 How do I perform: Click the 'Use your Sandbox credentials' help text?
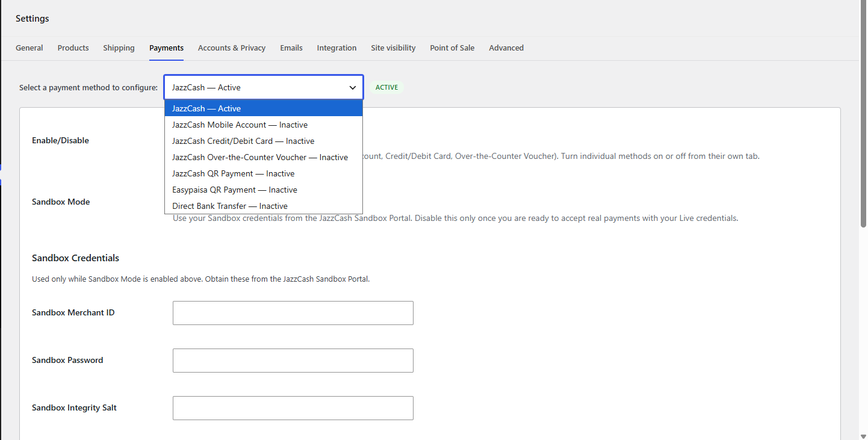(455, 218)
